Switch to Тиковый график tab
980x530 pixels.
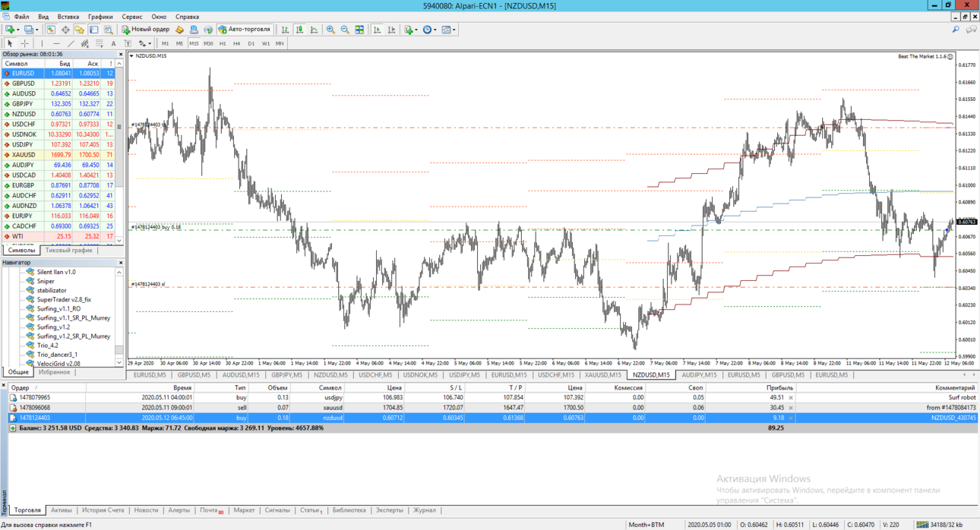pyautogui.click(x=68, y=250)
